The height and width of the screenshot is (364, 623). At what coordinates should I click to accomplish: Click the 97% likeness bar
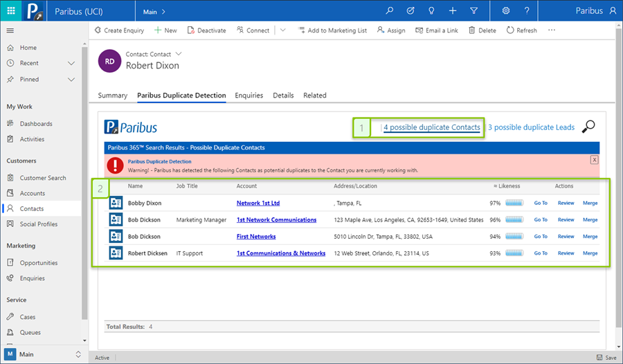tap(514, 203)
